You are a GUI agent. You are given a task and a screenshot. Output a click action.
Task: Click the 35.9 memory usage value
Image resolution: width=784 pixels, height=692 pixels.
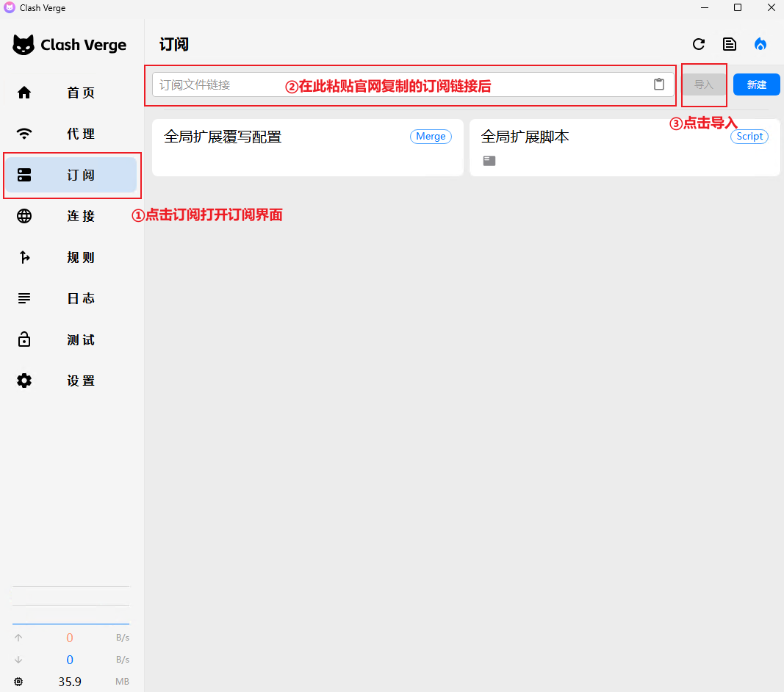(70, 682)
